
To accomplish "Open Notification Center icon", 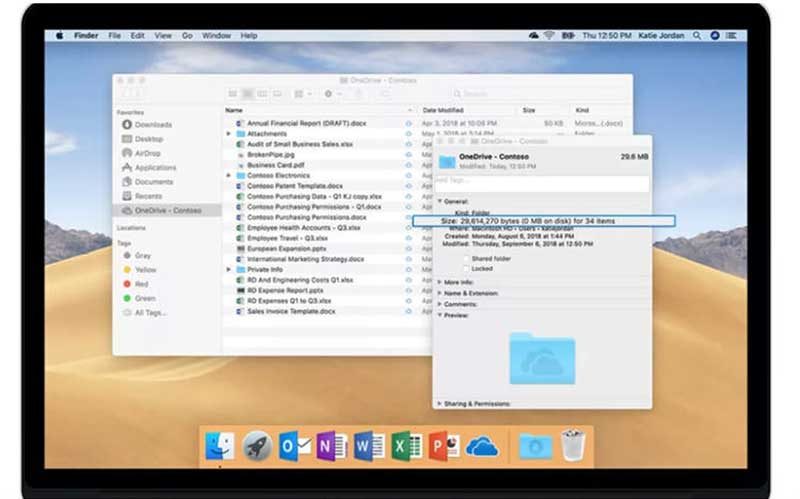I will [x=731, y=36].
